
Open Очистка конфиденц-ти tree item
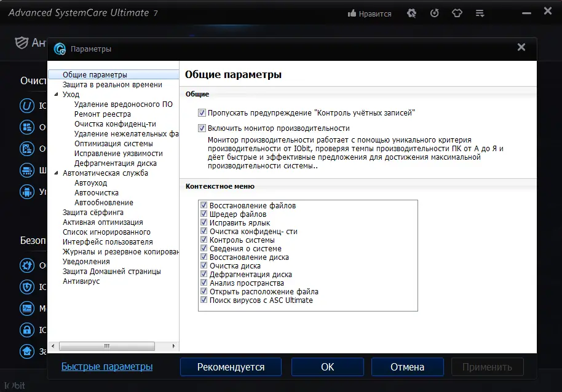point(115,124)
